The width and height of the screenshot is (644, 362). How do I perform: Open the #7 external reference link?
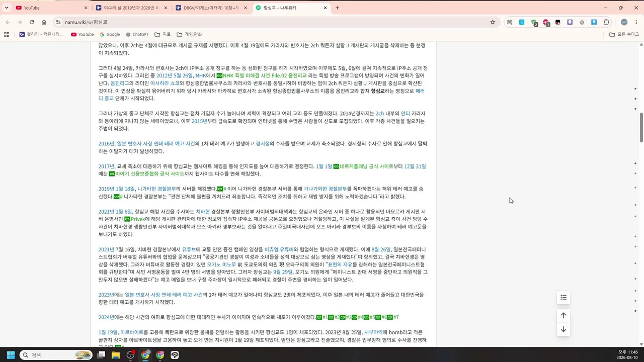(393, 317)
